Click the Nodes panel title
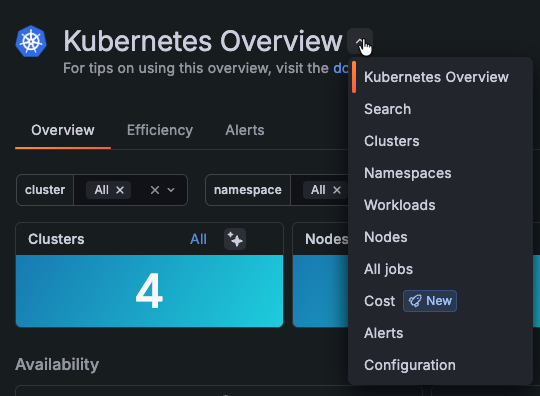The width and height of the screenshot is (540, 396). click(x=326, y=239)
